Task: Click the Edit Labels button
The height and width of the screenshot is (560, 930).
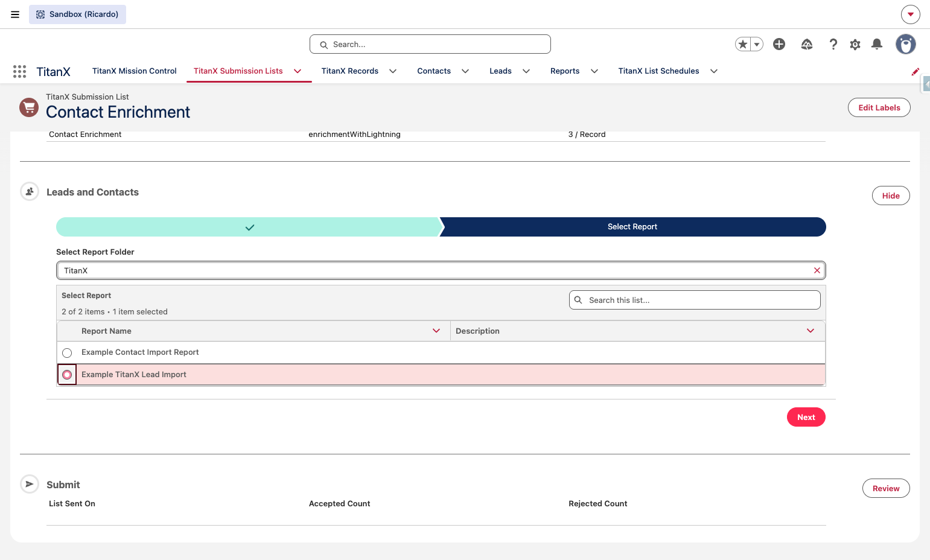Action: point(879,107)
